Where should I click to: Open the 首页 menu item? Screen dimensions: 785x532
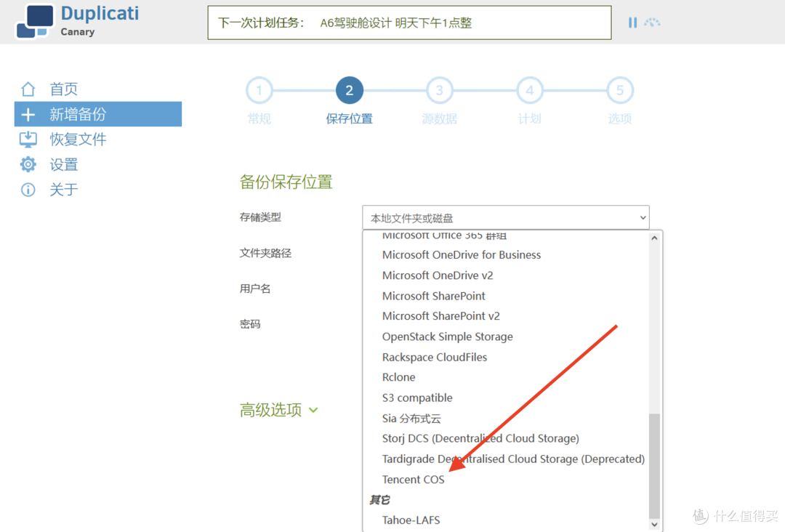pos(63,89)
